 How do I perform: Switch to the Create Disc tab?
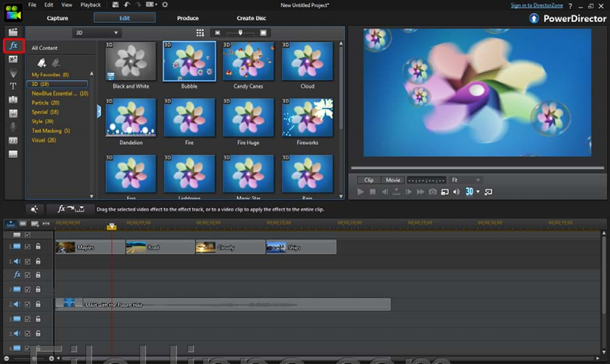pos(251,18)
